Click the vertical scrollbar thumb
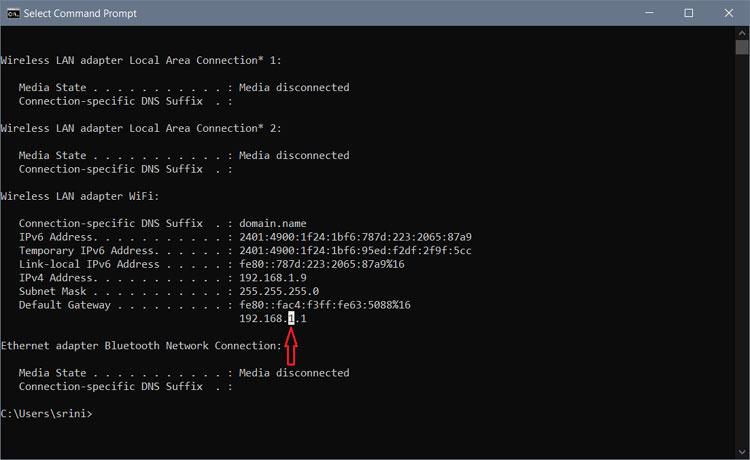 (x=741, y=47)
